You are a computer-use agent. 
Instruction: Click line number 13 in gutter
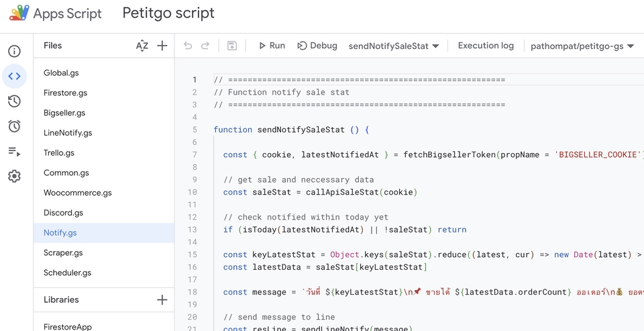pos(193,230)
